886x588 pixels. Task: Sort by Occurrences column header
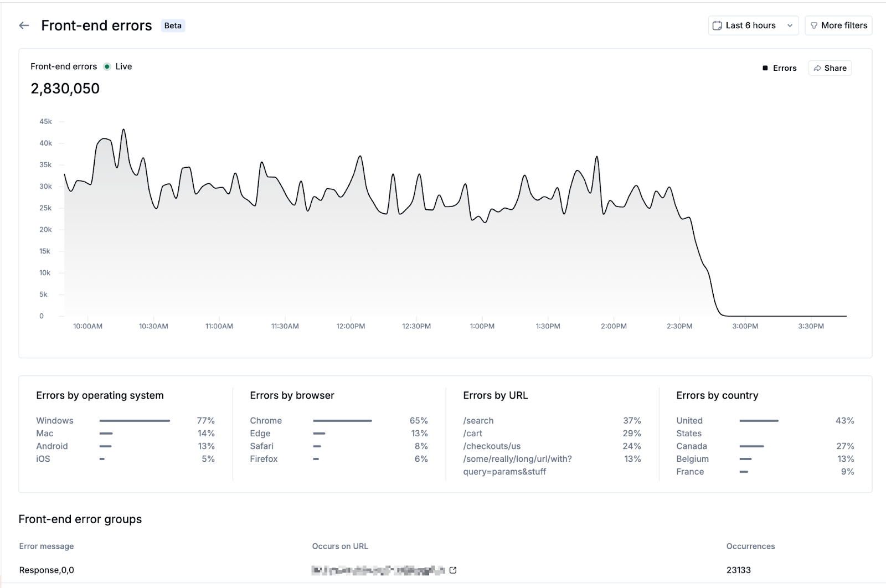[750, 546]
